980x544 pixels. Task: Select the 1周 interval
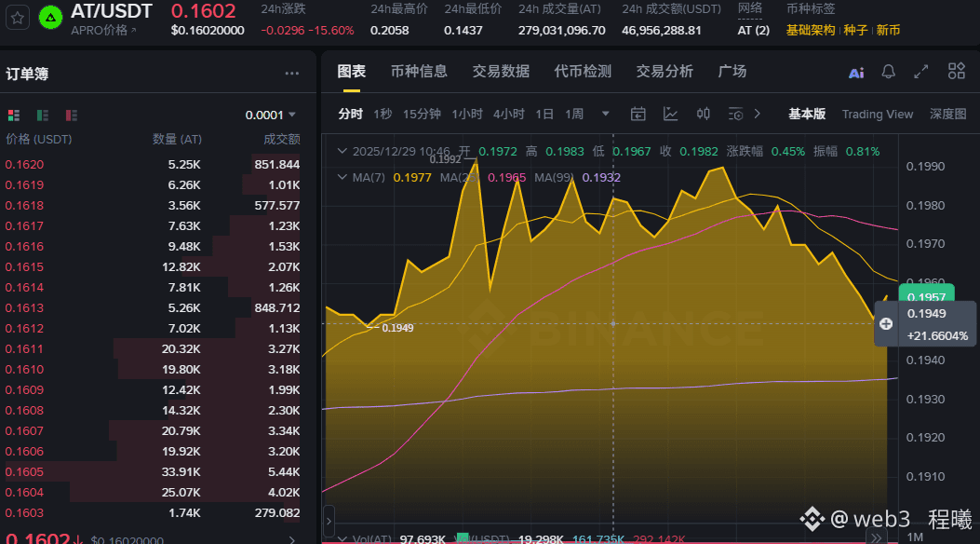click(x=574, y=114)
